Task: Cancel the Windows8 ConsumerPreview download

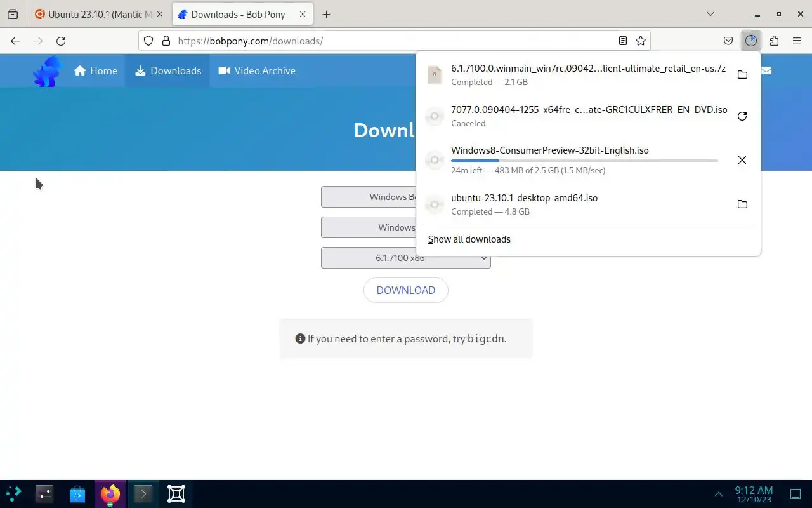Action: click(742, 160)
